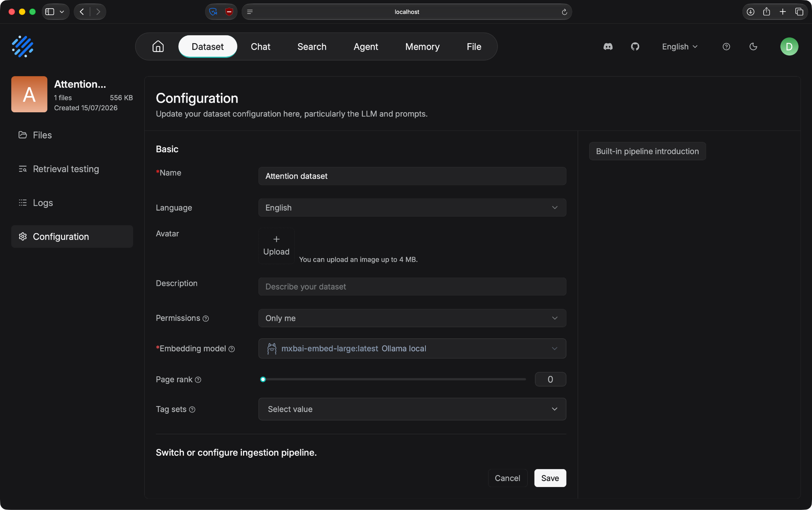Go forward in Safari

tap(98, 12)
